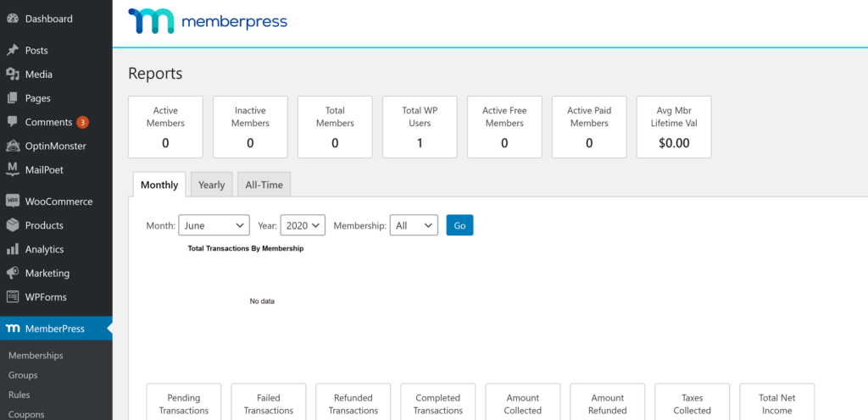Viewport: 868px width, 420px height.
Task: Click the Active Members stat card
Action: pos(165,127)
